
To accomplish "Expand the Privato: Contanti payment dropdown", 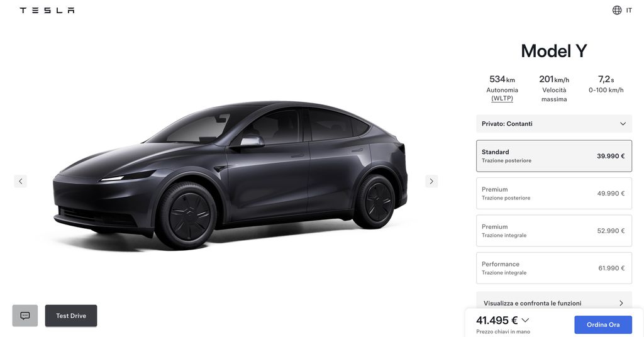I will 553,124.
